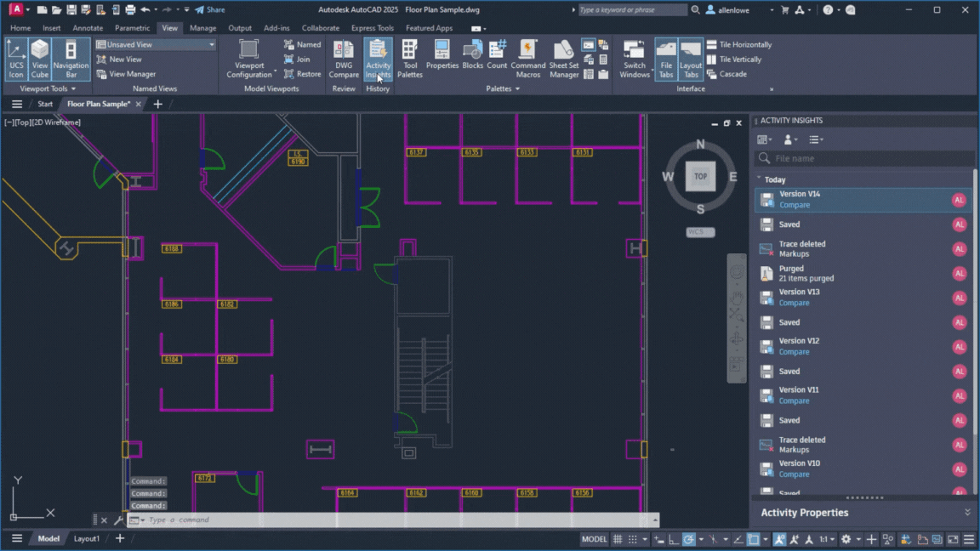Open Tool Palettes
980x551 pixels.
tap(410, 59)
